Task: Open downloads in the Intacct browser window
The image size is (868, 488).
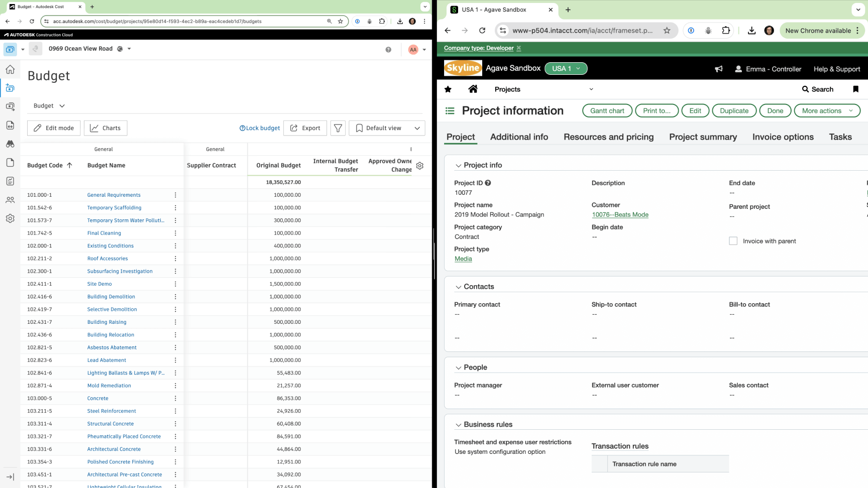Action: click(x=751, y=31)
